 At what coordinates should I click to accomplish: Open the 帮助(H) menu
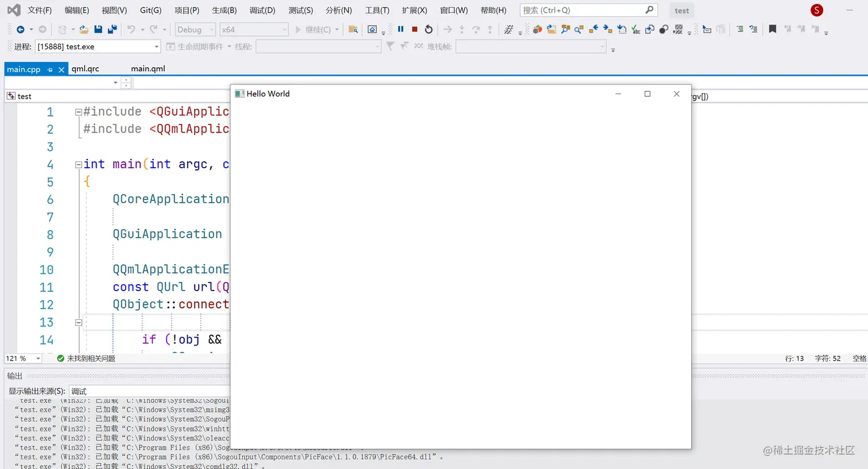tap(494, 10)
